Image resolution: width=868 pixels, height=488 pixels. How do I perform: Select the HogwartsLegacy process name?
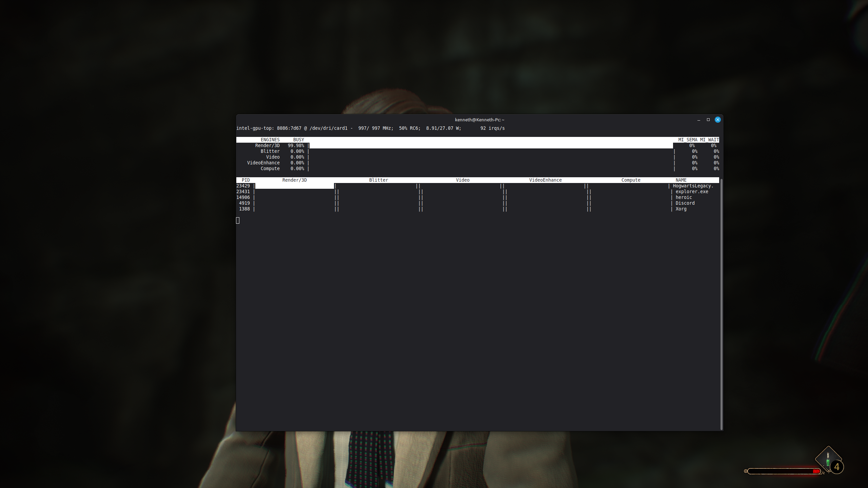693,186
